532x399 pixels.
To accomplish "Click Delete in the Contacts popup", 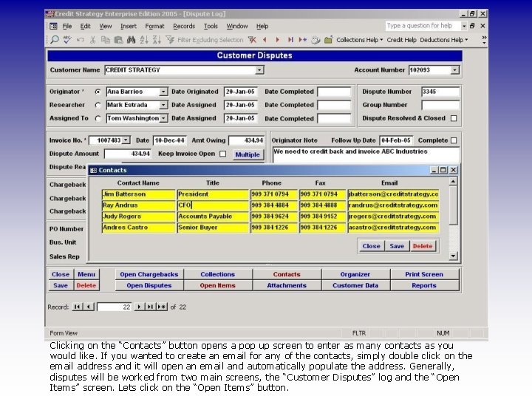I will [x=423, y=246].
